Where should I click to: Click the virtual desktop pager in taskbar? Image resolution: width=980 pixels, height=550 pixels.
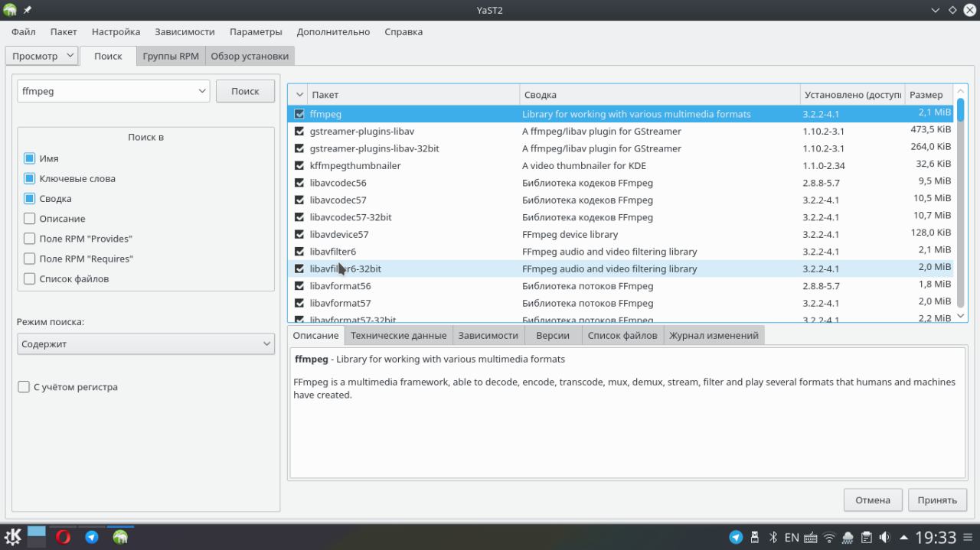coord(37,537)
